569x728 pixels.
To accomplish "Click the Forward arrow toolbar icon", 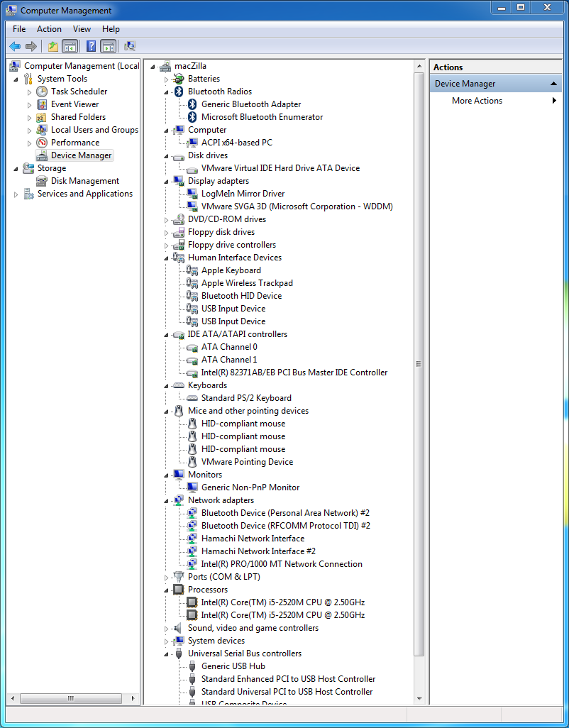I will pyautogui.click(x=31, y=46).
